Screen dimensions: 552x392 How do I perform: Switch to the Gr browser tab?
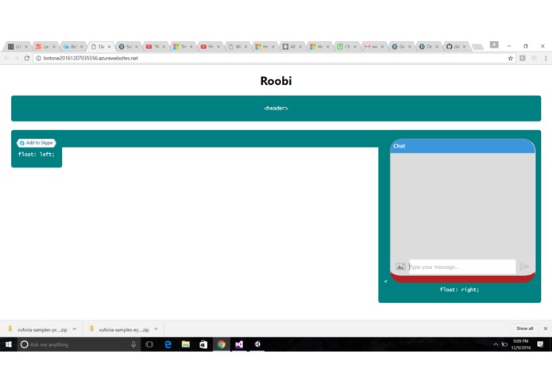point(400,47)
